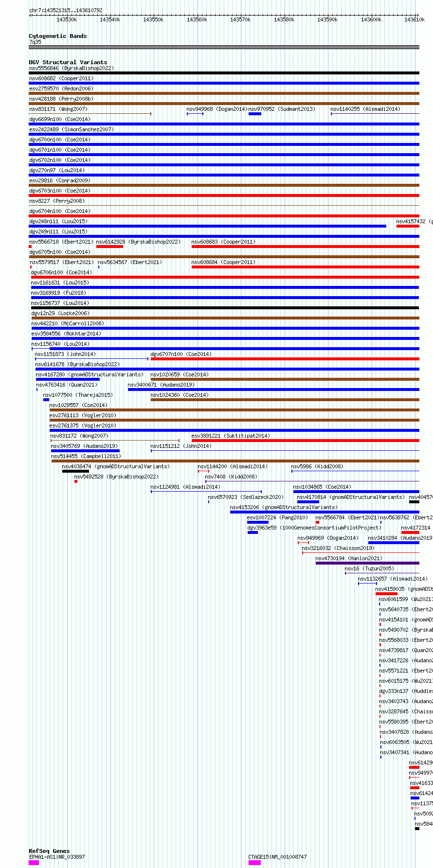The height and width of the screenshot is (868, 433).
Task: Click the esv2759570 (Redon2006) label
Action: 61,89
